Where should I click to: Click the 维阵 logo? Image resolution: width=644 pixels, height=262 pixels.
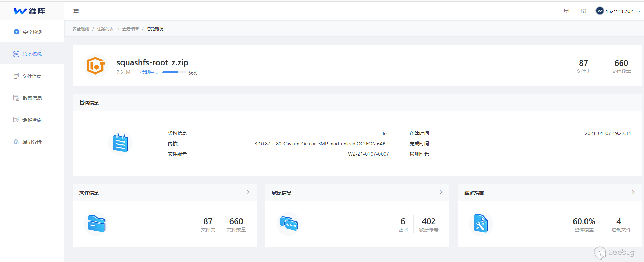(30, 11)
